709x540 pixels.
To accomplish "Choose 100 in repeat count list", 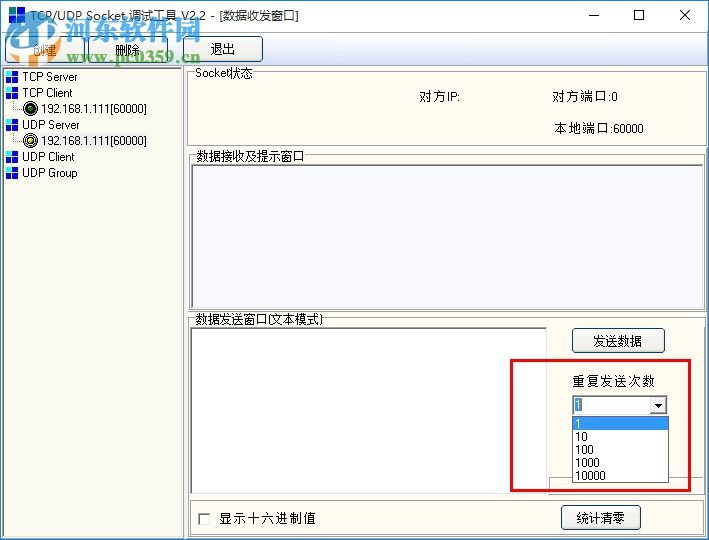I will (x=620, y=450).
